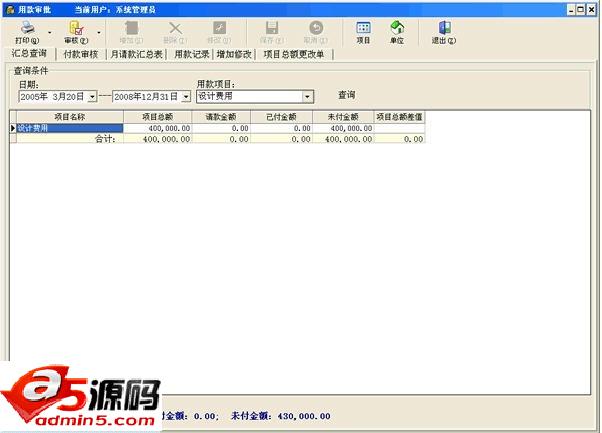Click the 合计 项目总额 total 400,000.00
Screen dimensions: 602x433
(157, 139)
